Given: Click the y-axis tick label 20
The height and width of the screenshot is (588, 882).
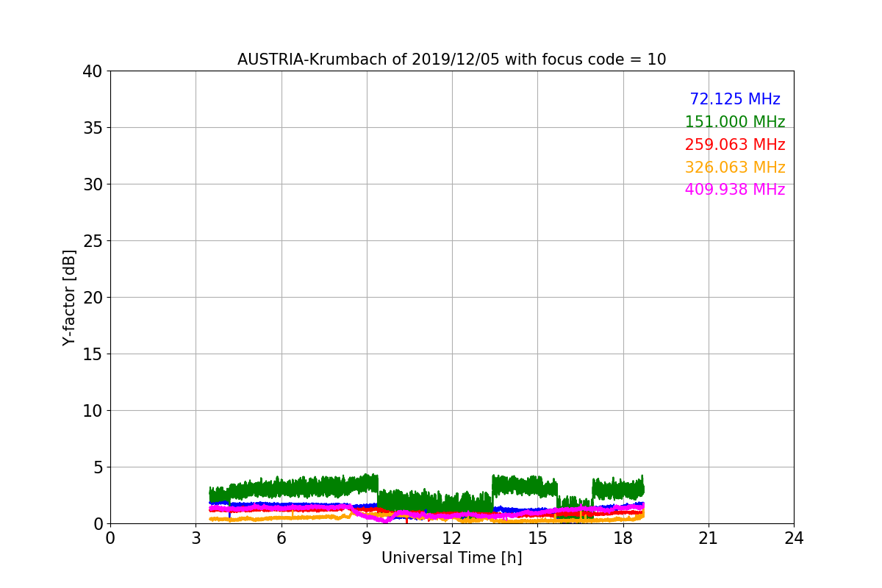Looking at the screenshot, I should tap(93, 298).
